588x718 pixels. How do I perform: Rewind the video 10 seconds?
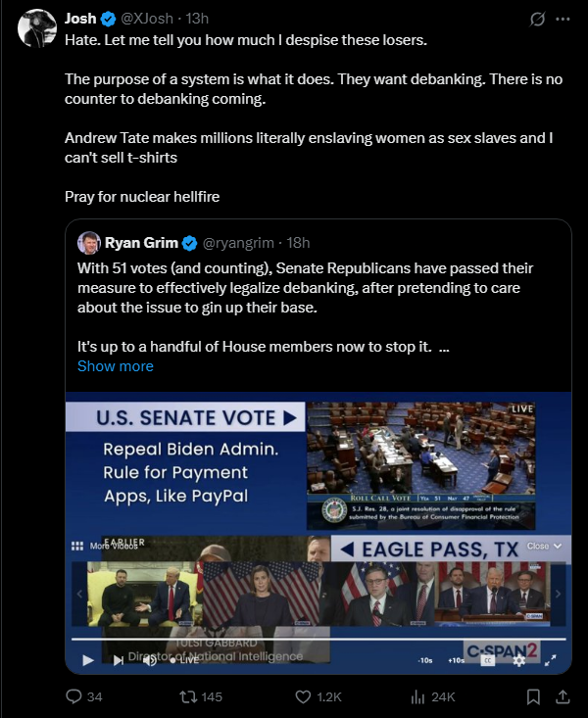(x=425, y=660)
